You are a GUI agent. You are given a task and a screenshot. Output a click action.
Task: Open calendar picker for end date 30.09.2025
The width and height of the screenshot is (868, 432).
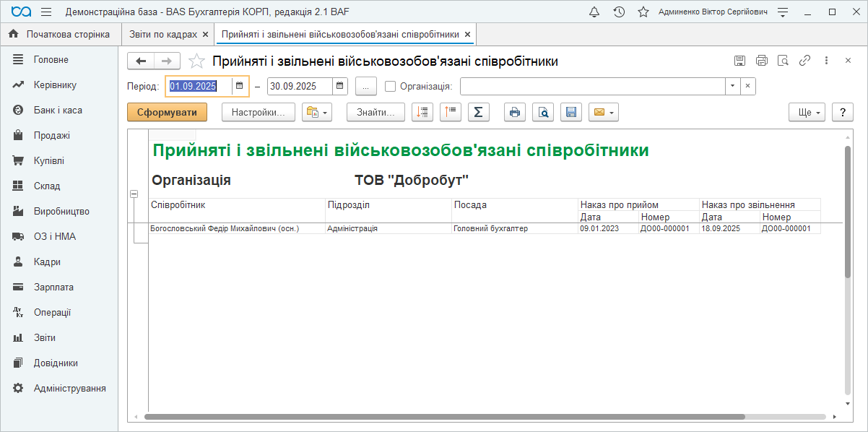[x=340, y=87]
